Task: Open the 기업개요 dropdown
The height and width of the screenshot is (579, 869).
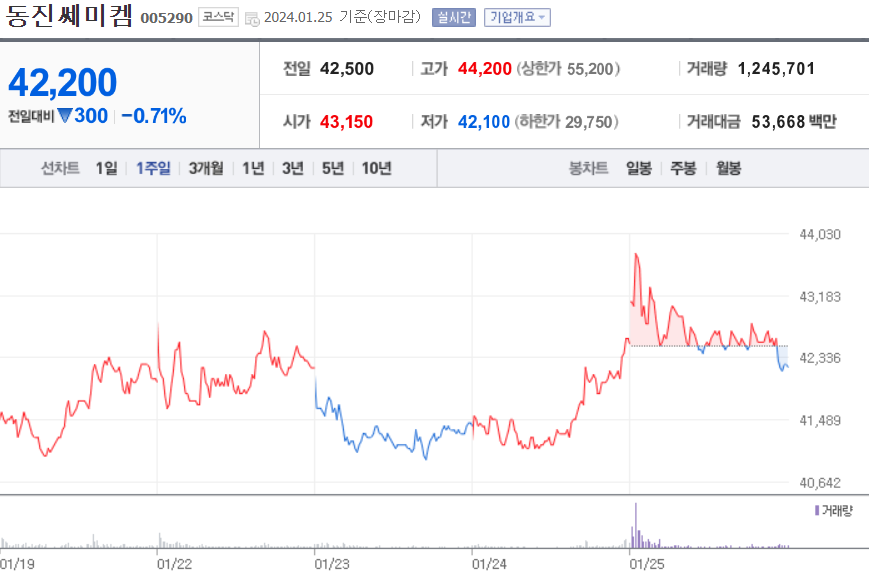Action: coord(517,18)
